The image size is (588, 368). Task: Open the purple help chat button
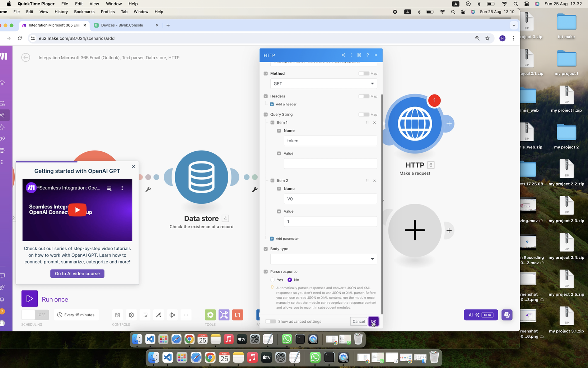(507, 315)
